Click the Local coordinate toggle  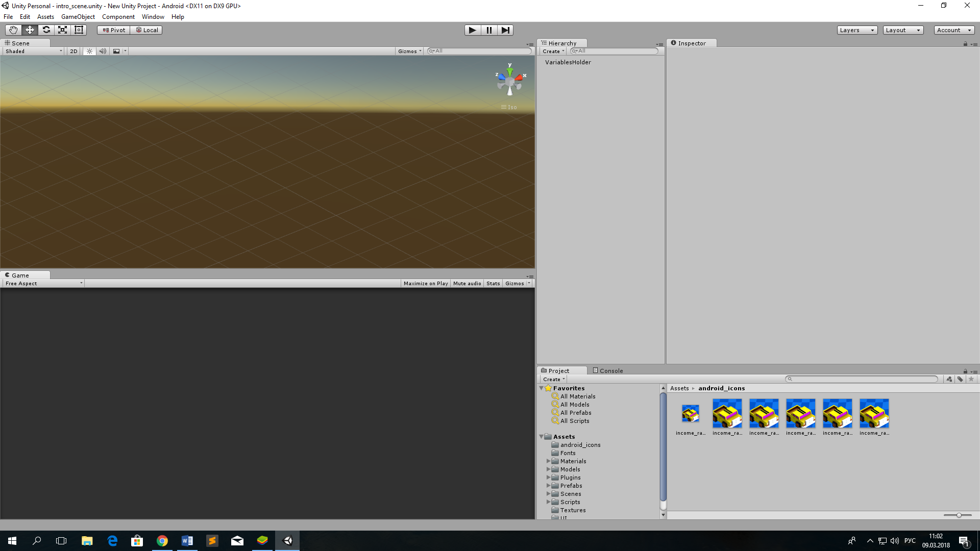145,29
